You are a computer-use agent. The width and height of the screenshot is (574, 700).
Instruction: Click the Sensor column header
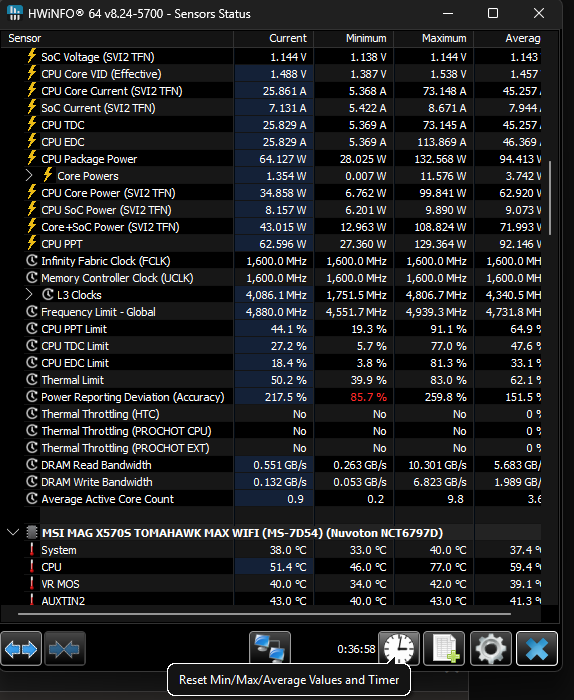pos(117,38)
